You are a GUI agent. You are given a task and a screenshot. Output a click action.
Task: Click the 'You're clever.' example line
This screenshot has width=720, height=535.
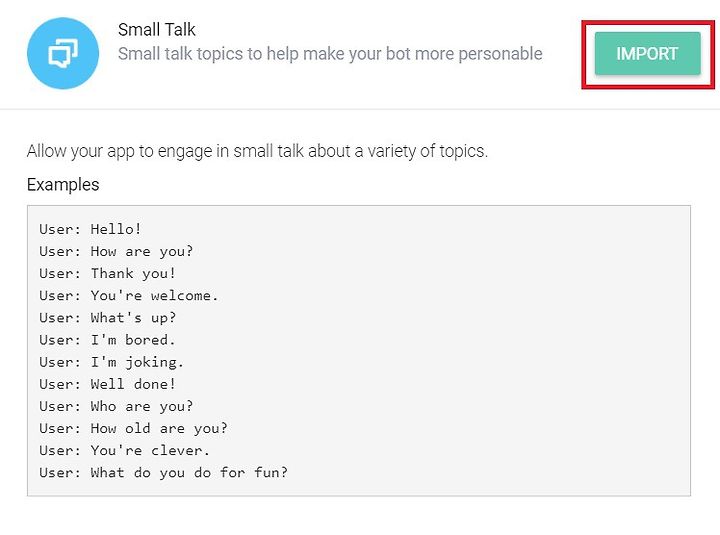tap(124, 450)
